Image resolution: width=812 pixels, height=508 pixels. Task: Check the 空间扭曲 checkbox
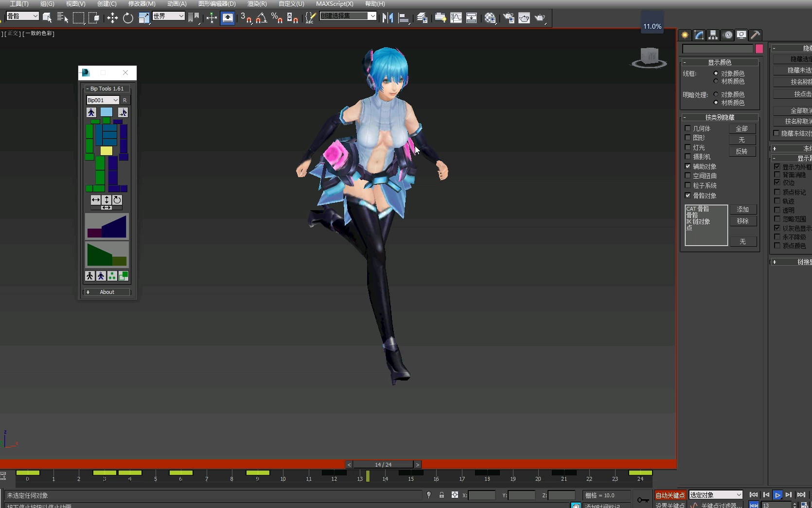click(688, 176)
